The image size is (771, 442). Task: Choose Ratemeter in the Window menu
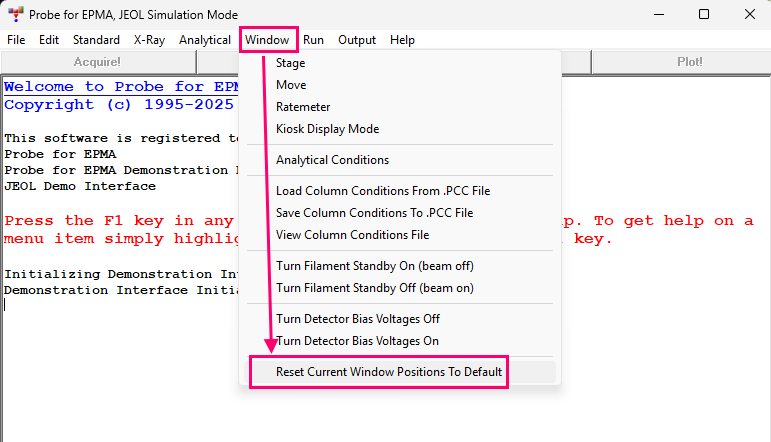303,107
